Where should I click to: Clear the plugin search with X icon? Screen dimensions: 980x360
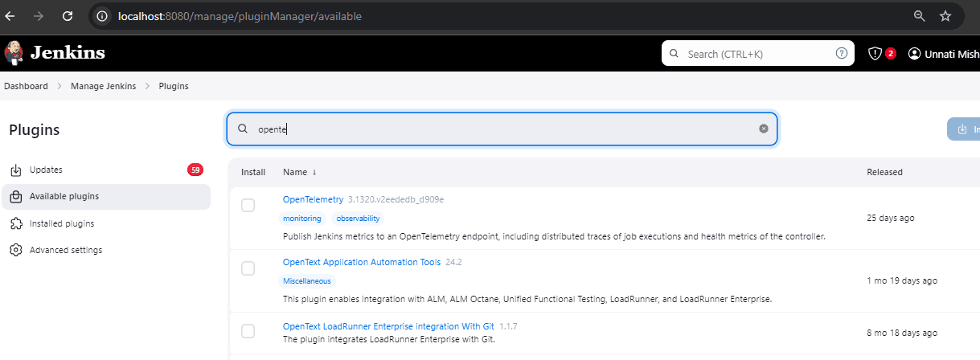(764, 129)
